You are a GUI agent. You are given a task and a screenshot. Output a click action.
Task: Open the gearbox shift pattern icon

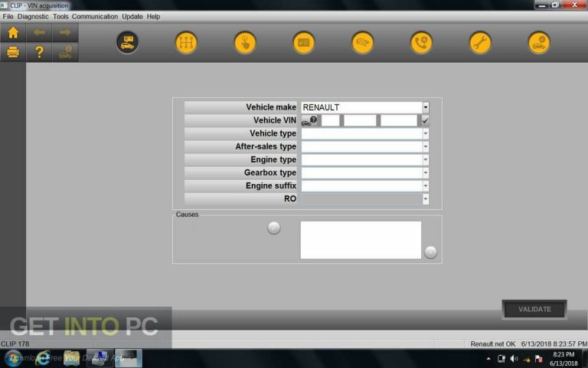(186, 43)
